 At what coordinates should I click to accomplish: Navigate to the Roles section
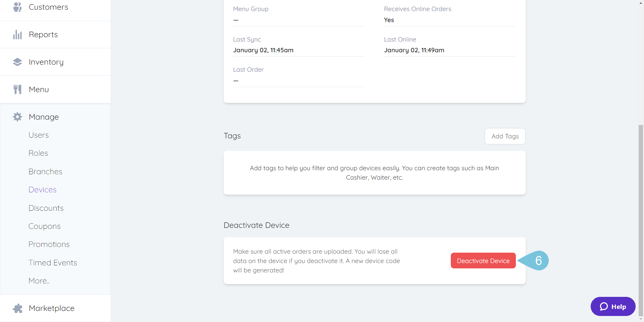tap(38, 153)
